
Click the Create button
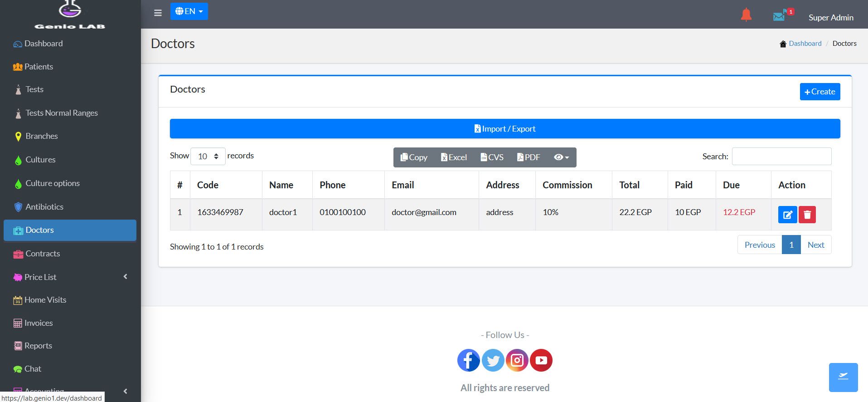tap(820, 92)
